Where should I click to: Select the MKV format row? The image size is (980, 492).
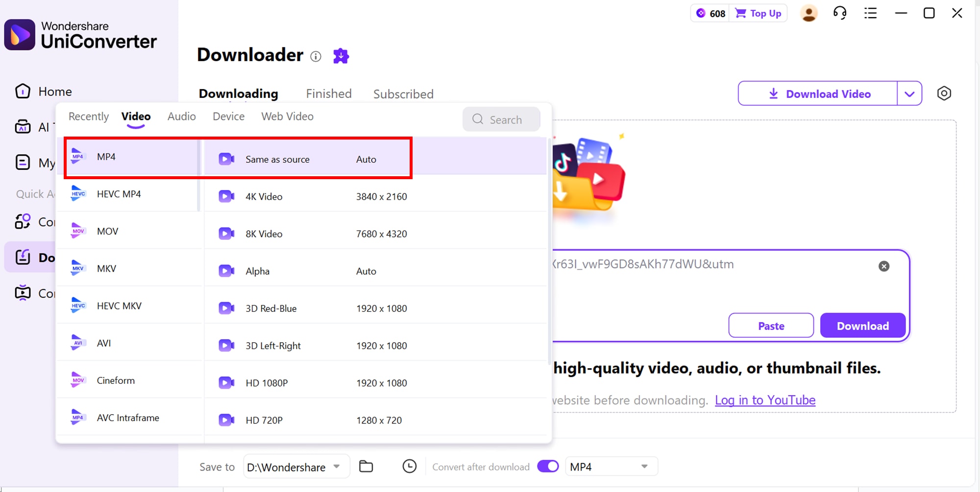(x=130, y=268)
